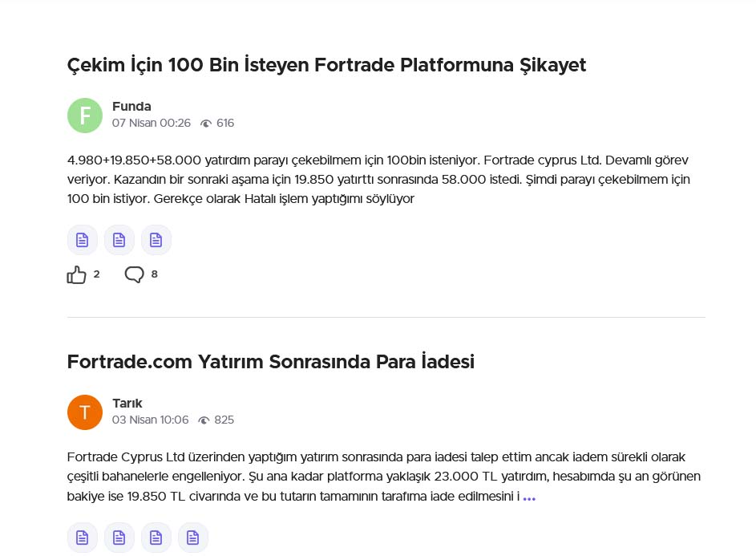The height and width of the screenshot is (556, 756).
Task: Open fourth attachment in Tarık's complaint
Action: [192, 537]
